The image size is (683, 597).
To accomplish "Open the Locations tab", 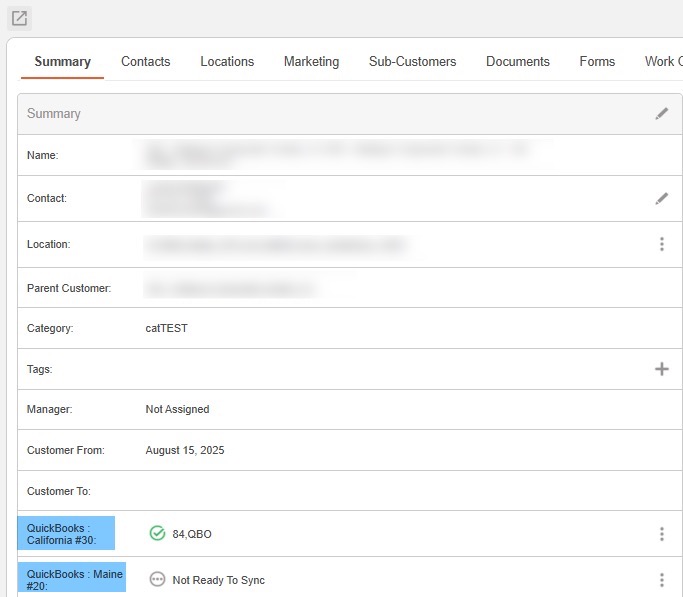I will pos(227,62).
